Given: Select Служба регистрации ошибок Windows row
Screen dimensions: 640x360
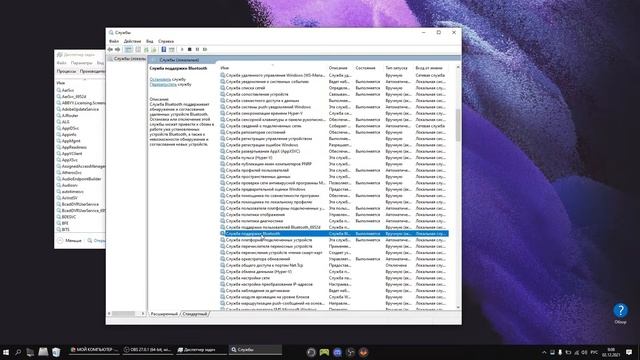Looking at the screenshot, I should coord(334,145).
